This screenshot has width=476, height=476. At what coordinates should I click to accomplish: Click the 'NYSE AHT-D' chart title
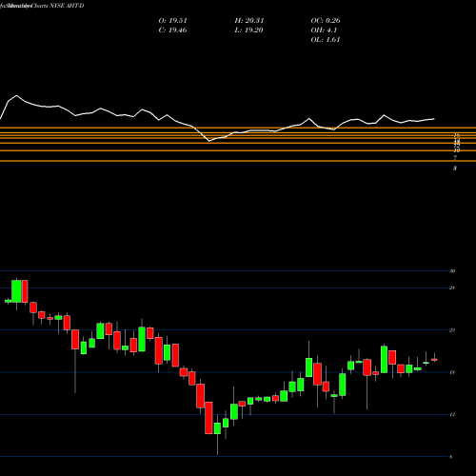pyautogui.click(x=67, y=6)
